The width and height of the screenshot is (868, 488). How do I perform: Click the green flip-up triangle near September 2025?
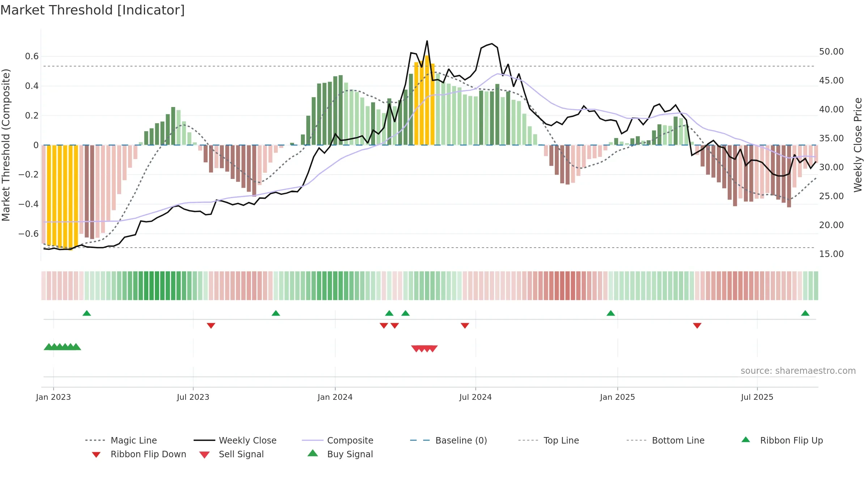click(x=805, y=313)
